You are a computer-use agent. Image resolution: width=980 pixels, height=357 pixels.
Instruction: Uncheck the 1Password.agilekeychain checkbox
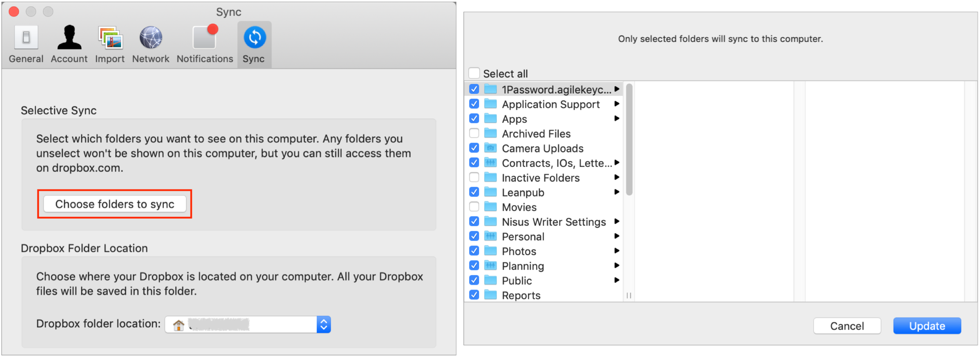point(474,89)
